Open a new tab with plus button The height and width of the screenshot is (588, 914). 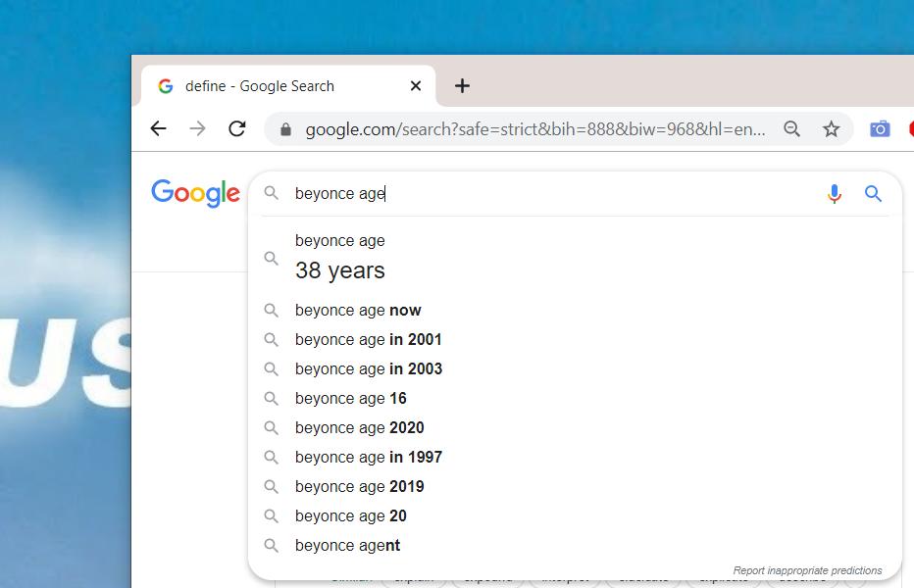tap(462, 86)
